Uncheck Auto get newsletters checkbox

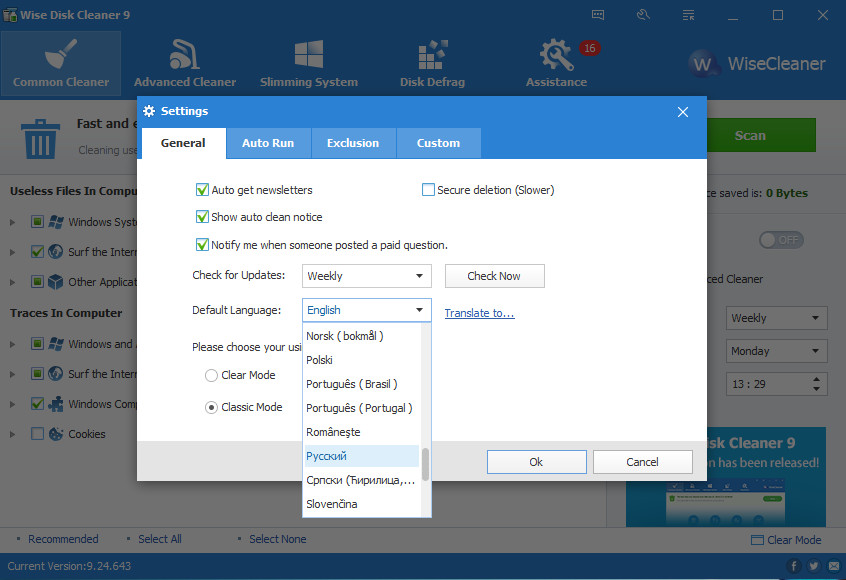coord(203,190)
